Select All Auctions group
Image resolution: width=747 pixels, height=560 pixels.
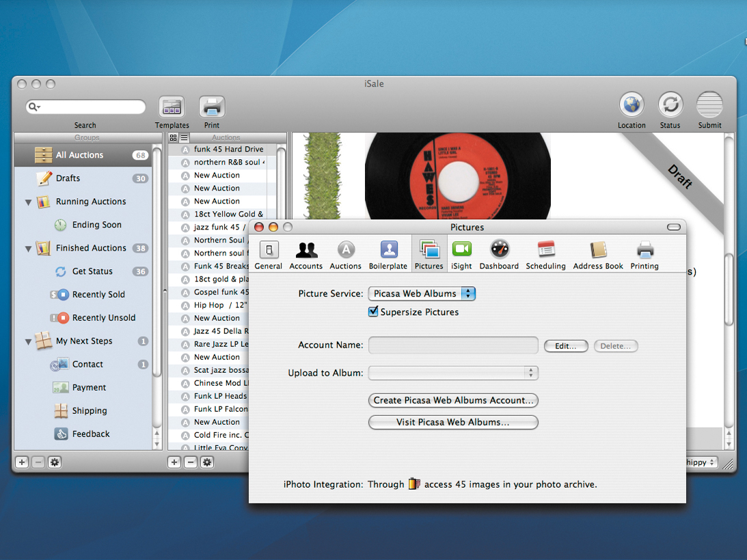[x=83, y=155]
